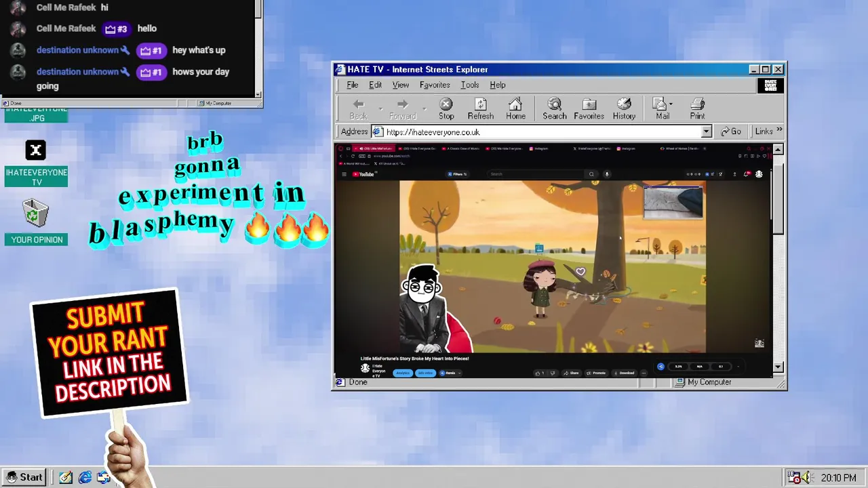Image resolution: width=868 pixels, height=488 pixels.
Task: Click the like thumbs-up under the video
Action: pyautogui.click(x=540, y=373)
